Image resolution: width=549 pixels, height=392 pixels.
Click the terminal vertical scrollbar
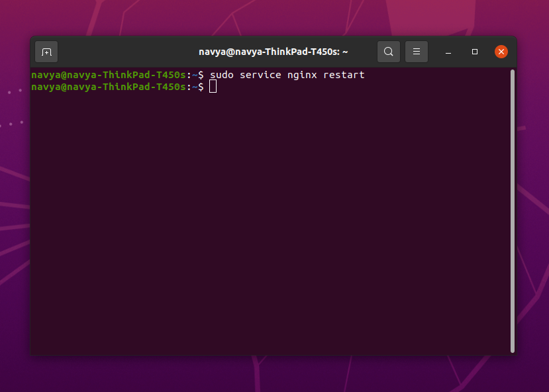coord(512,211)
